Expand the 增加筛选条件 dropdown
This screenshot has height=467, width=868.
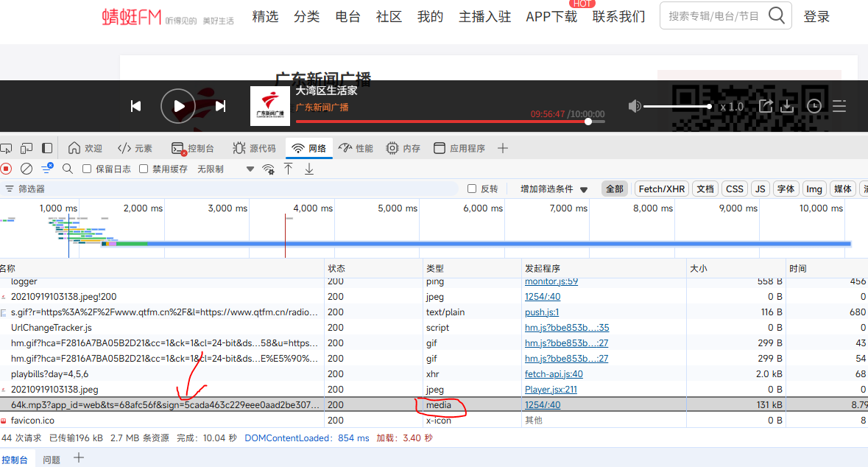coord(554,189)
